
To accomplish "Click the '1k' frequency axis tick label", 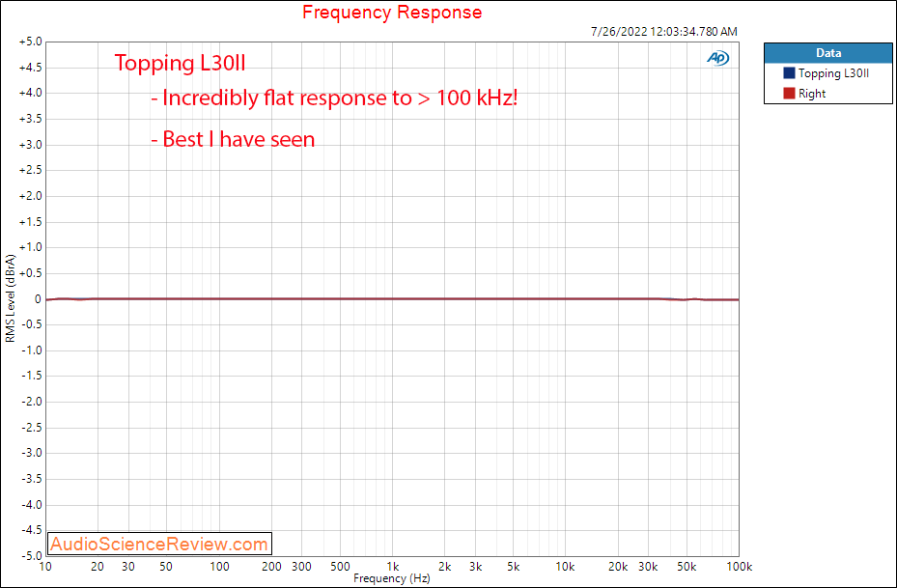I will click(x=392, y=567).
